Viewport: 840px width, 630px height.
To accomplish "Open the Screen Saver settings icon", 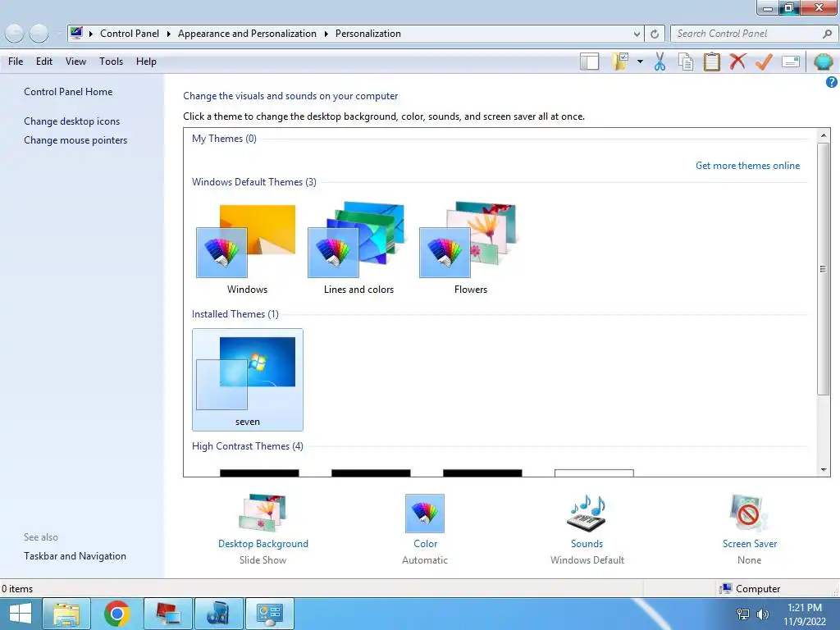I will (x=749, y=514).
